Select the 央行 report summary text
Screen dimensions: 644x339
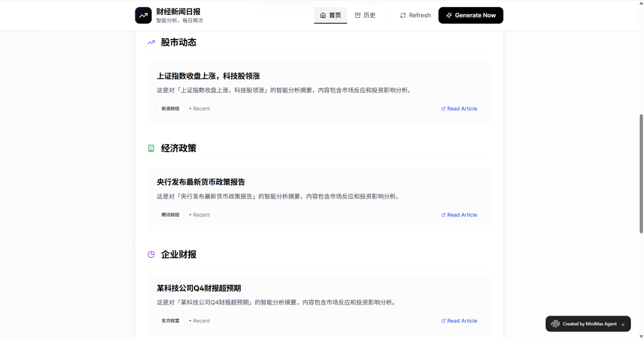click(278, 196)
